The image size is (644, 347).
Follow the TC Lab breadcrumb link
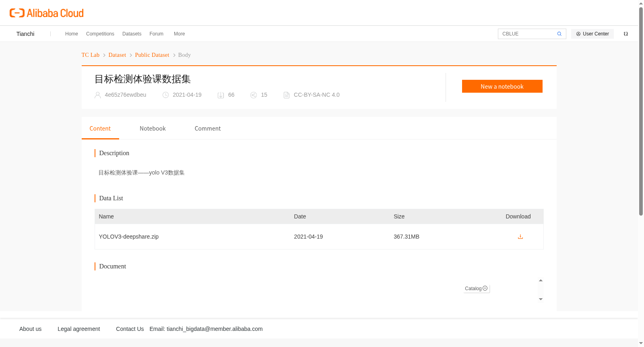click(x=91, y=55)
